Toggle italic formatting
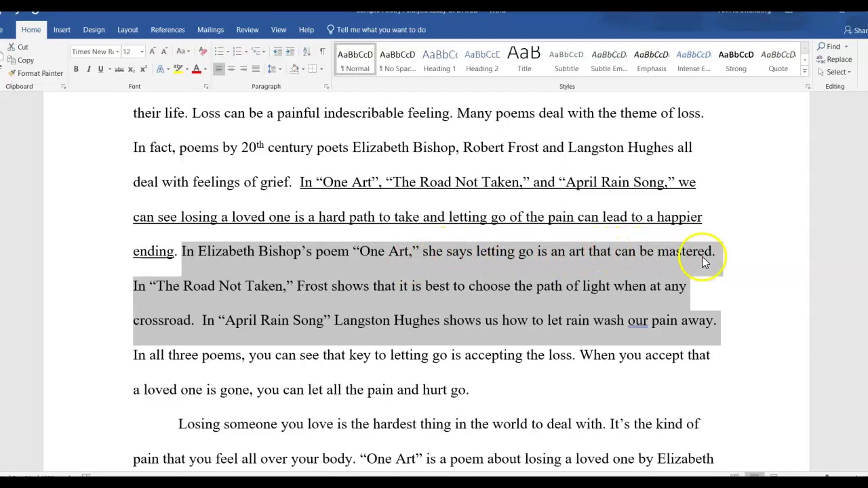868x488 pixels. point(88,69)
